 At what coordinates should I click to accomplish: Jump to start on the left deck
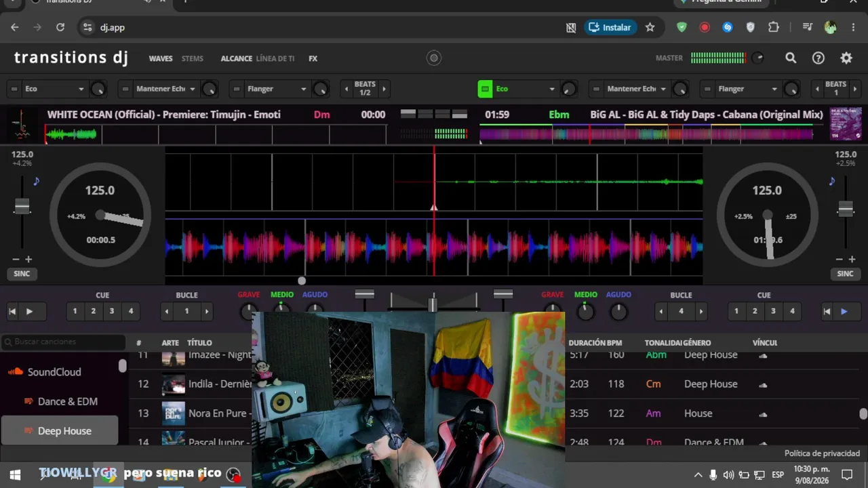(x=12, y=312)
